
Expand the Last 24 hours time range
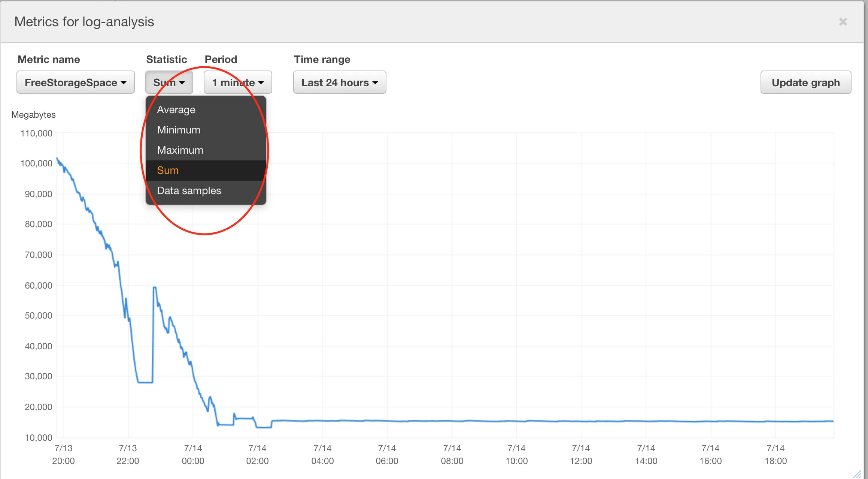tap(339, 82)
